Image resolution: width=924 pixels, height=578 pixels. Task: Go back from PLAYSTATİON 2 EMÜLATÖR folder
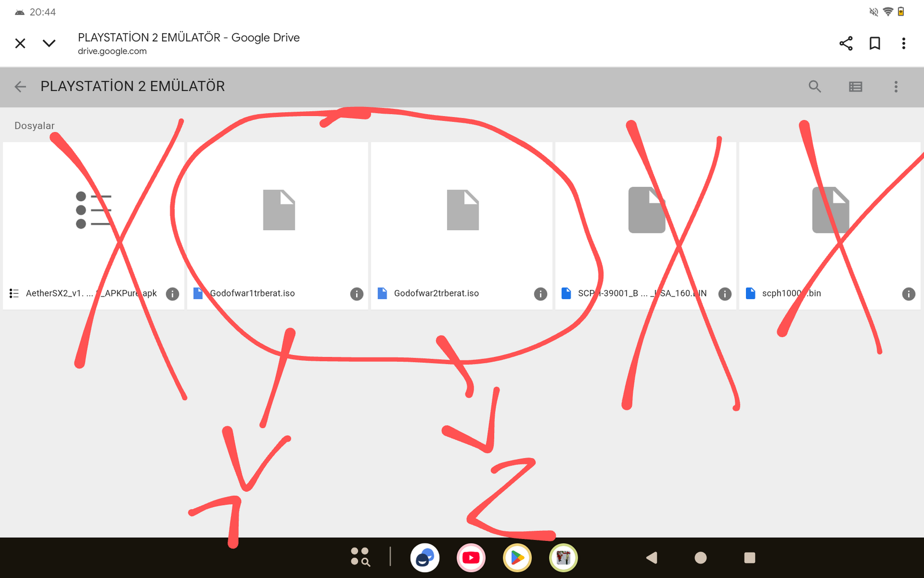tap(20, 87)
